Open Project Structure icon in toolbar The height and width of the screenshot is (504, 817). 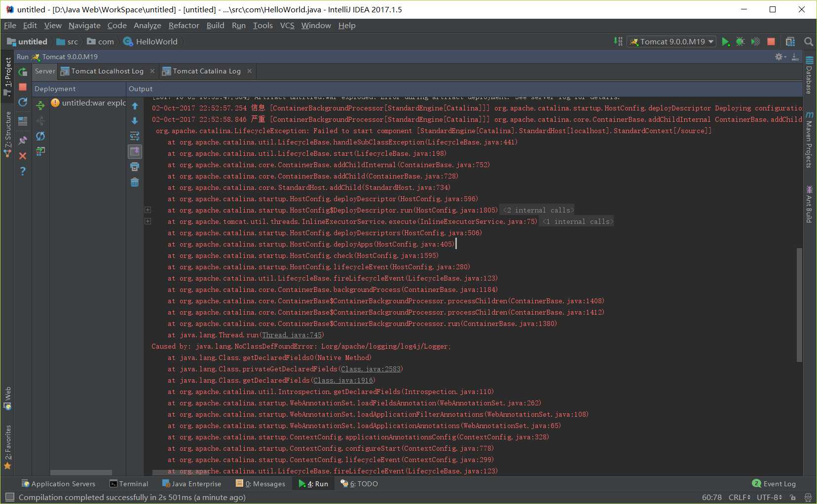point(790,42)
